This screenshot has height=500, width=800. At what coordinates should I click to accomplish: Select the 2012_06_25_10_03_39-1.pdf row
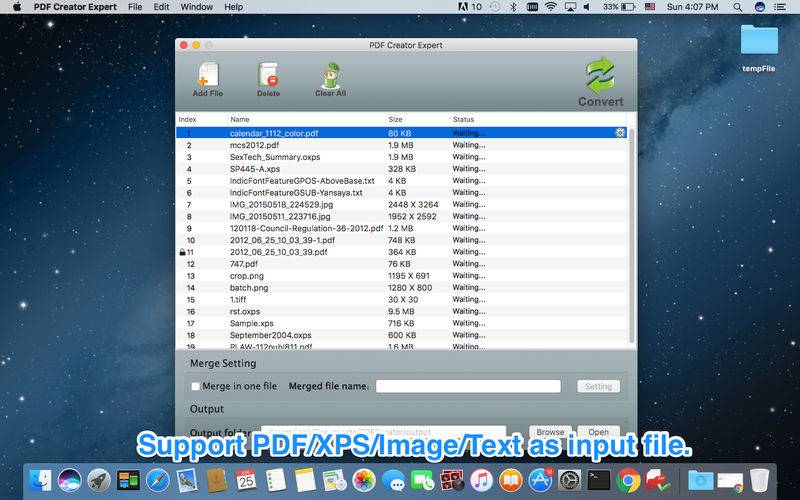pyautogui.click(x=402, y=240)
